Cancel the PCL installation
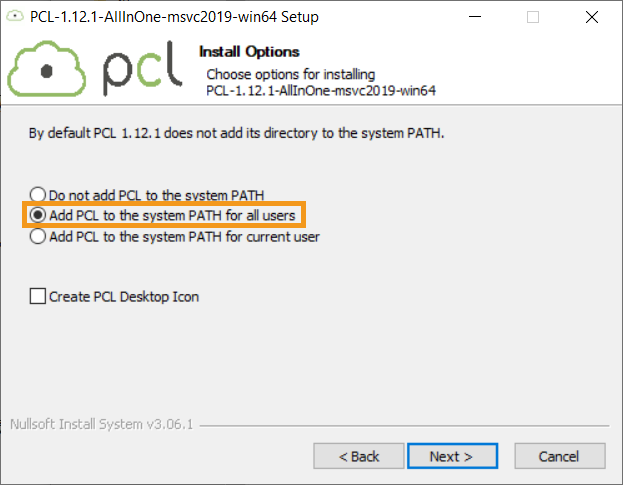The image size is (623, 485). click(558, 456)
